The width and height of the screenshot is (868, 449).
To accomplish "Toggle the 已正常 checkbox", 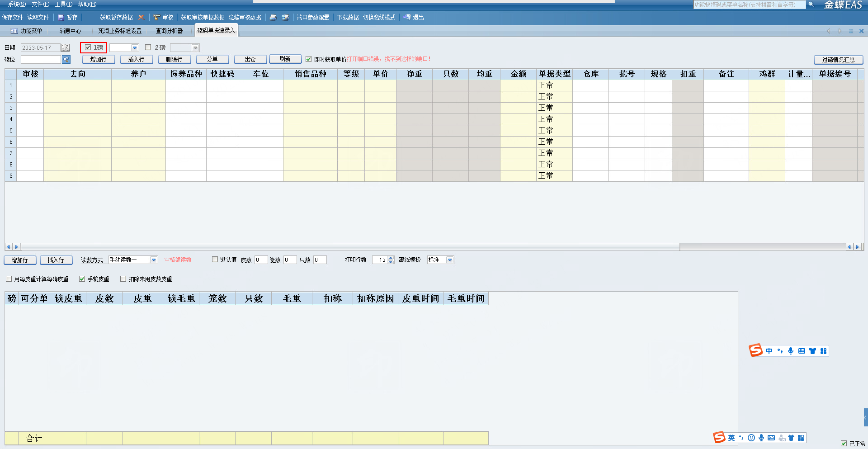I will (x=844, y=444).
